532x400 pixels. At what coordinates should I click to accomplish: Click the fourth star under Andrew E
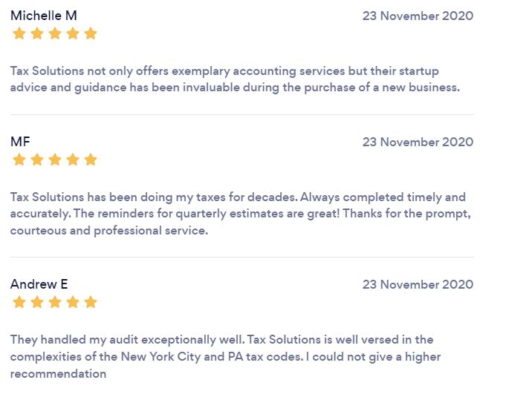click(73, 302)
